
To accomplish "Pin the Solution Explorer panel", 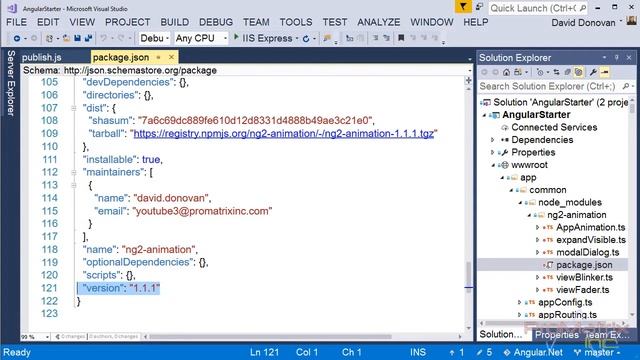I will pos(617,58).
